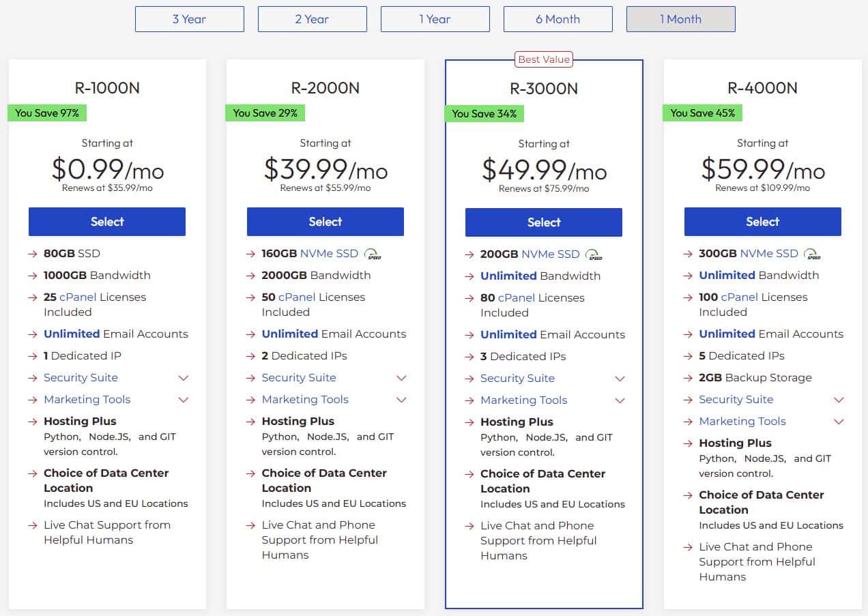Click the speed icon beside R-2000N's NVMe SSD
Image resolution: width=868 pixels, height=616 pixels.
coord(373,254)
